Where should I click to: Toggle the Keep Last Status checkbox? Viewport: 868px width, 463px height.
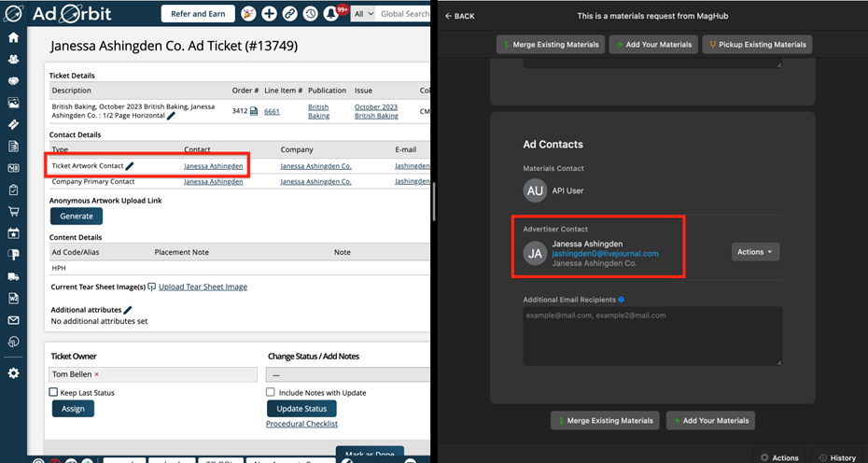(x=53, y=392)
